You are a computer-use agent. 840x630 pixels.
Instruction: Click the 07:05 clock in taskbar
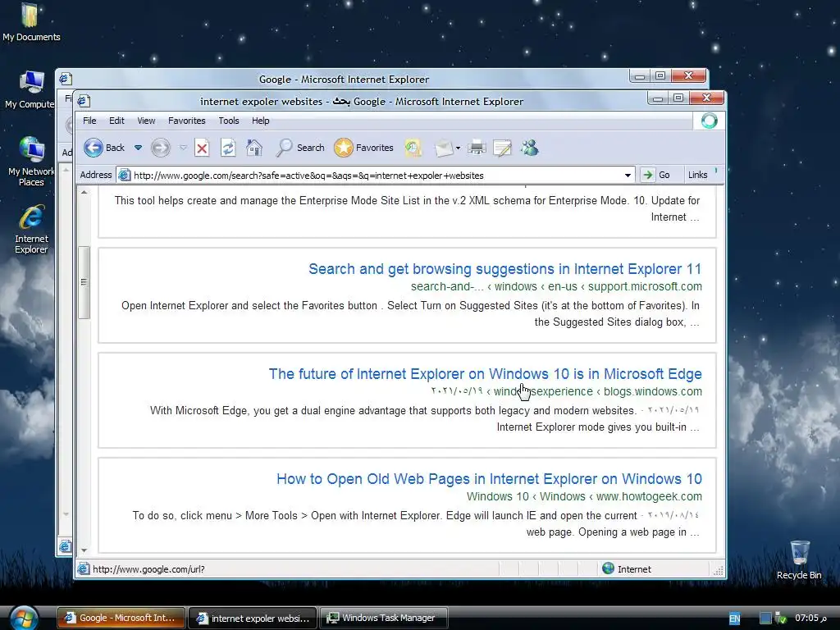pos(810,618)
